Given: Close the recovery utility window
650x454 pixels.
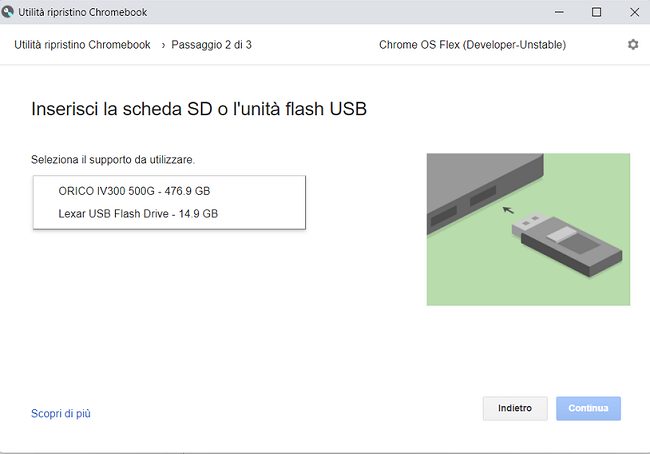Looking at the screenshot, I should click(x=634, y=12).
